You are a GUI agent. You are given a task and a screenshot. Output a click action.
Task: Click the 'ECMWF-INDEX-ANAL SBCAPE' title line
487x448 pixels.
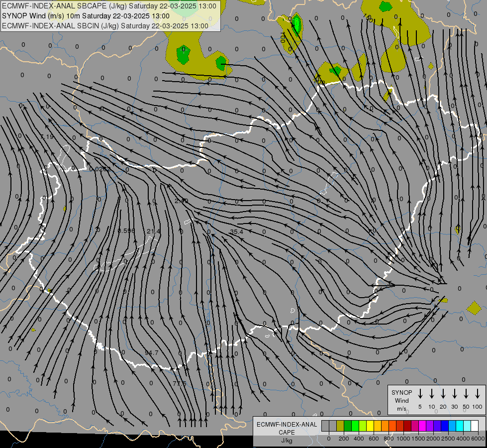tap(109, 6)
